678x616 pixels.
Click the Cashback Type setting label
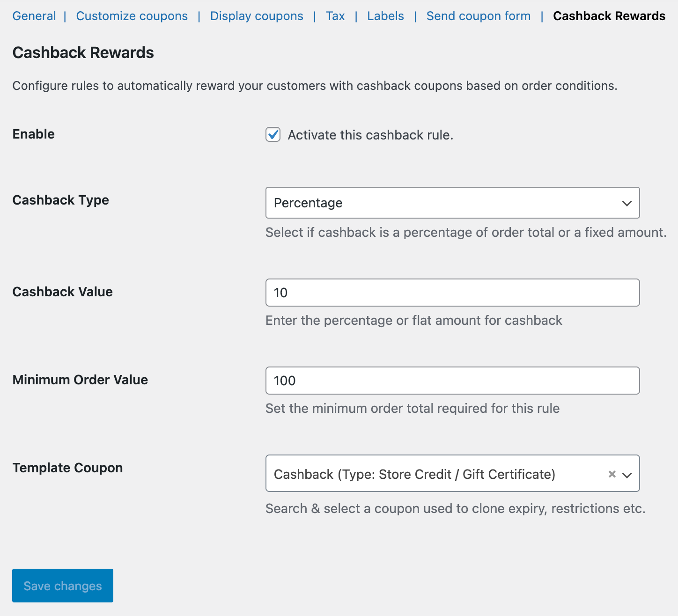pos(61,200)
